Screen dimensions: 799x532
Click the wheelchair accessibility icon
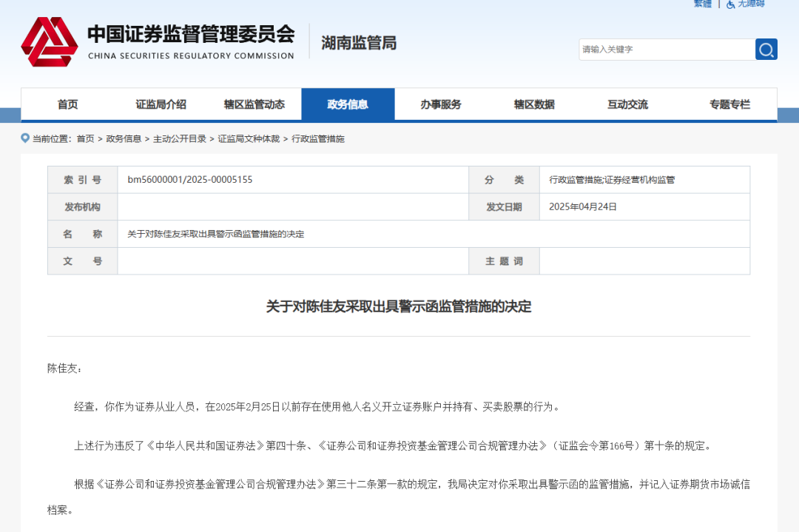point(731,4)
